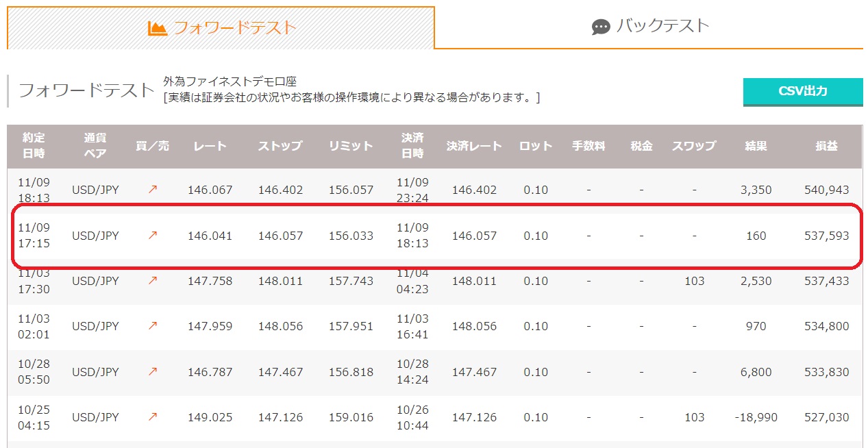Click buy arrow icon in 11/09 17:15 row
This screenshot has height=448, width=868.
(x=152, y=236)
